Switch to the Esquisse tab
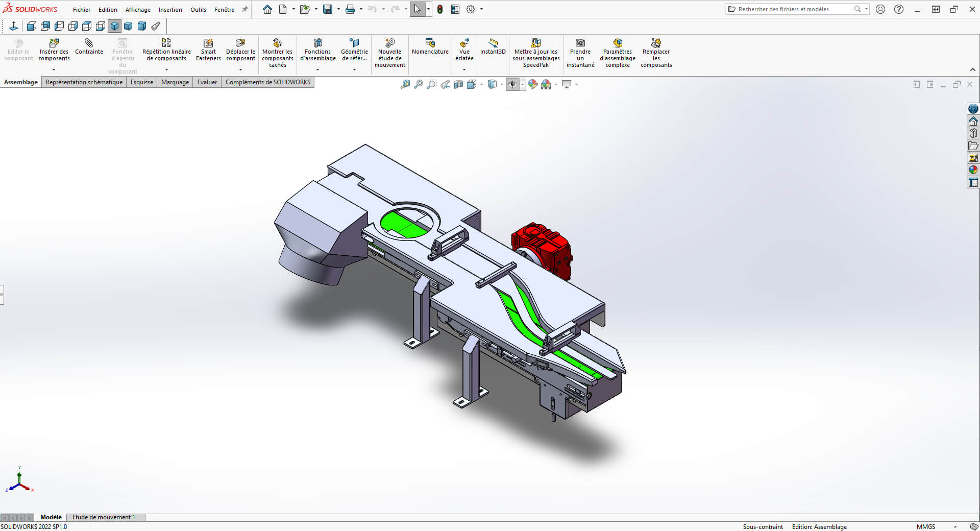Viewport: 980px width, 531px height. click(142, 82)
